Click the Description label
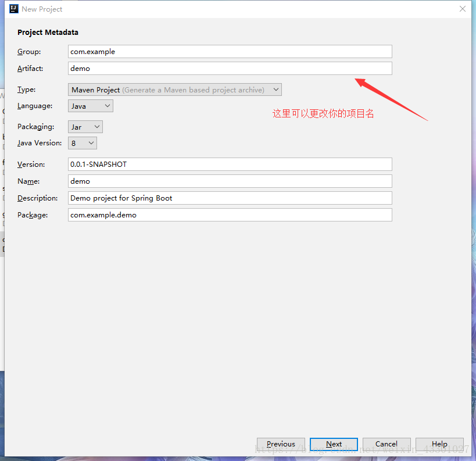476x461 pixels. [38, 198]
